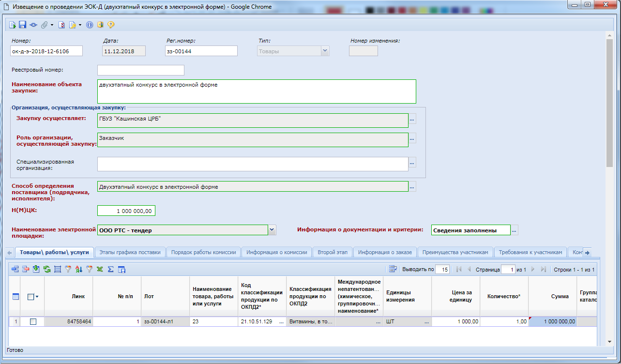Image resolution: width=621 pixels, height=364 pixels.
Task: Open the sort A-Z settings icon
Action: [79, 269]
